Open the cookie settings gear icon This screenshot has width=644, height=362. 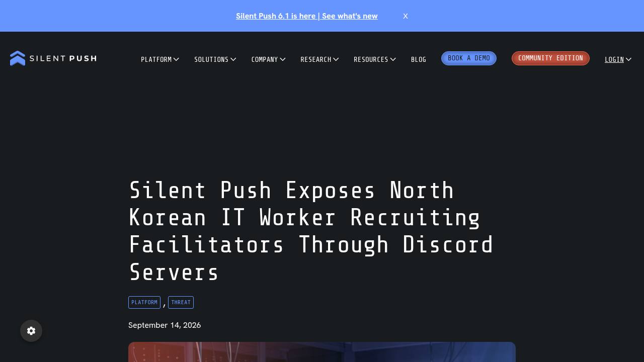coord(31,331)
